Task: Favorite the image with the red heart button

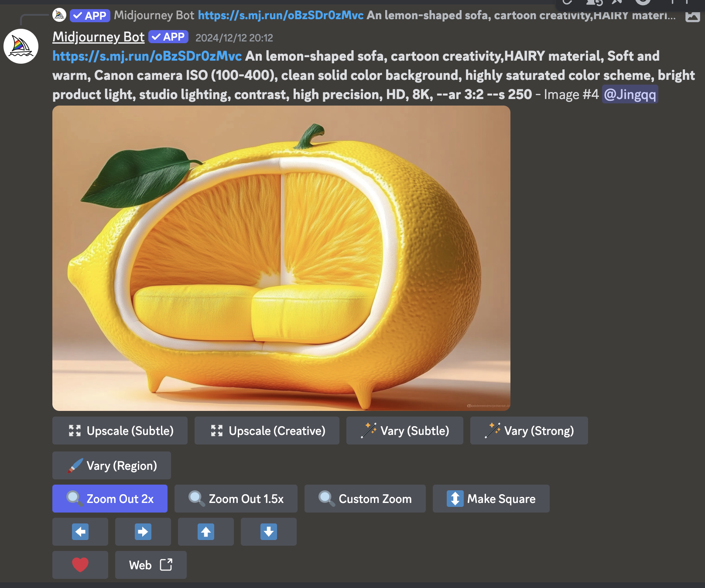Action: pyautogui.click(x=80, y=565)
